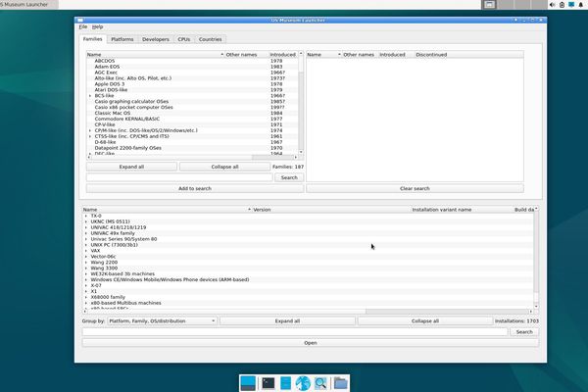Image resolution: width=588 pixels, height=392 pixels.
Task: Select the Datapoint 2200-family OSes row
Action: tap(192, 148)
